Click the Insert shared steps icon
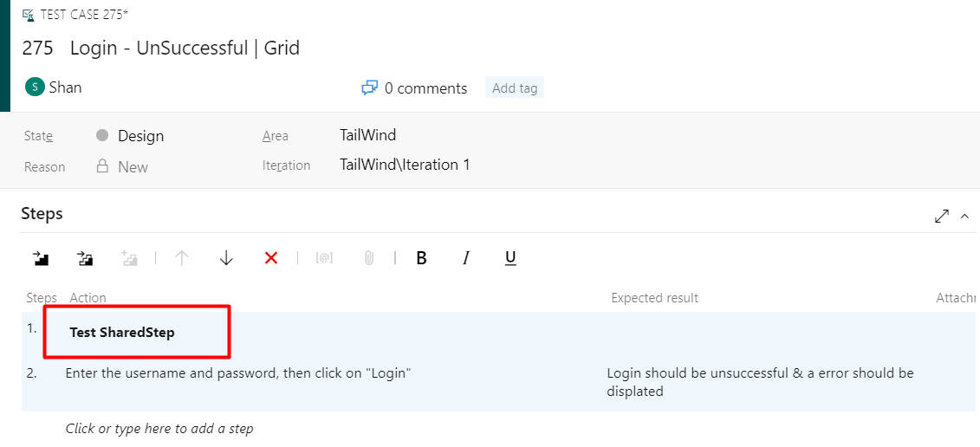The width and height of the screenshot is (980, 447). click(x=85, y=257)
